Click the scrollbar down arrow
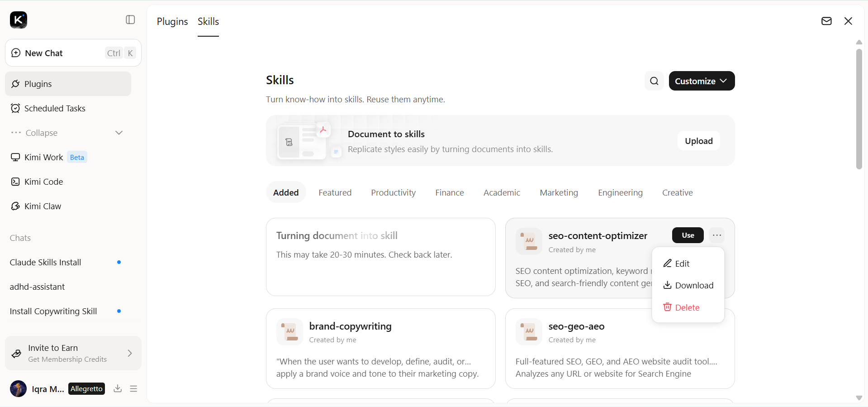The width and height of the screenshot is (868, 407). 859,398
